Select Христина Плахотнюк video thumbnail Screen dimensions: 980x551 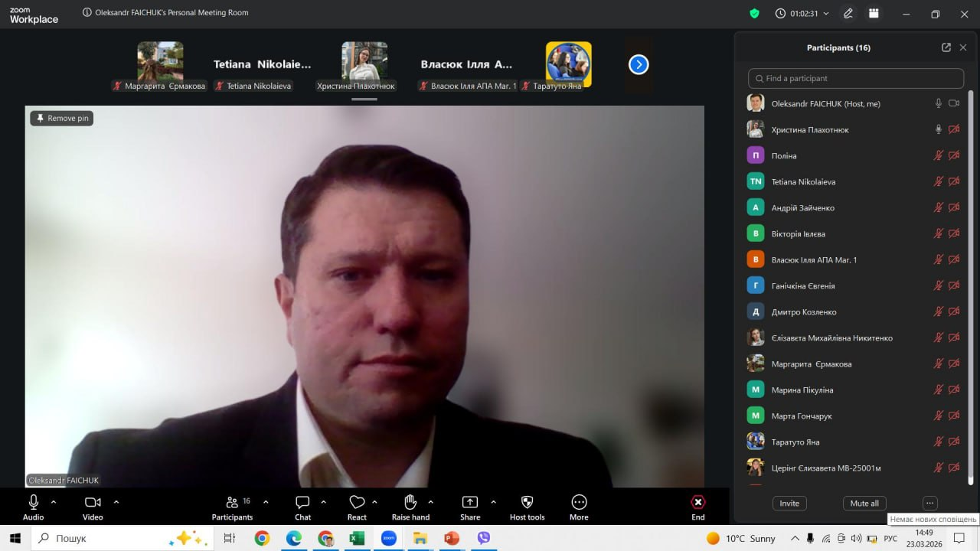pyautogui.click(x=364, y=66)
